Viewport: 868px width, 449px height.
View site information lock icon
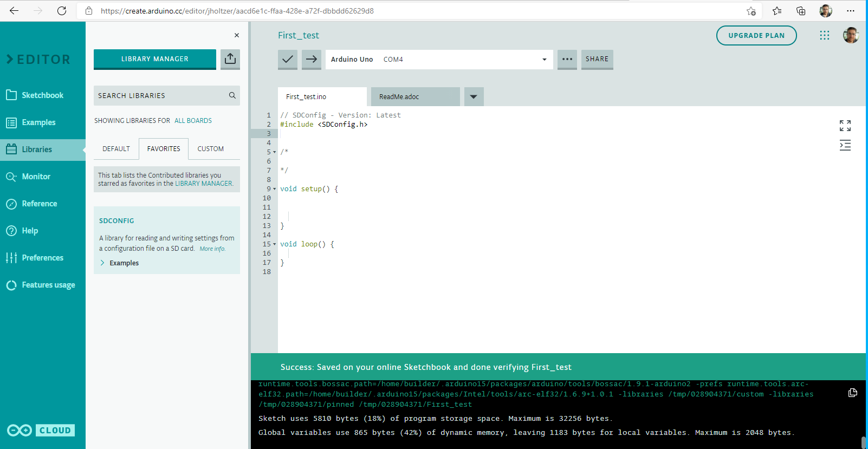coord(89,11)
